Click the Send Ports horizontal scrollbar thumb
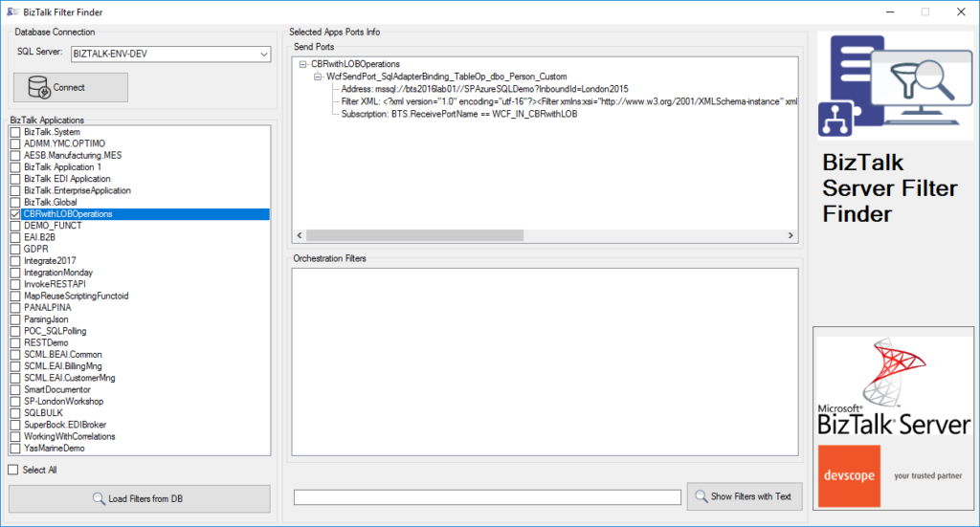The height and width of the screenshot is (527, 980). coord(415,235)
